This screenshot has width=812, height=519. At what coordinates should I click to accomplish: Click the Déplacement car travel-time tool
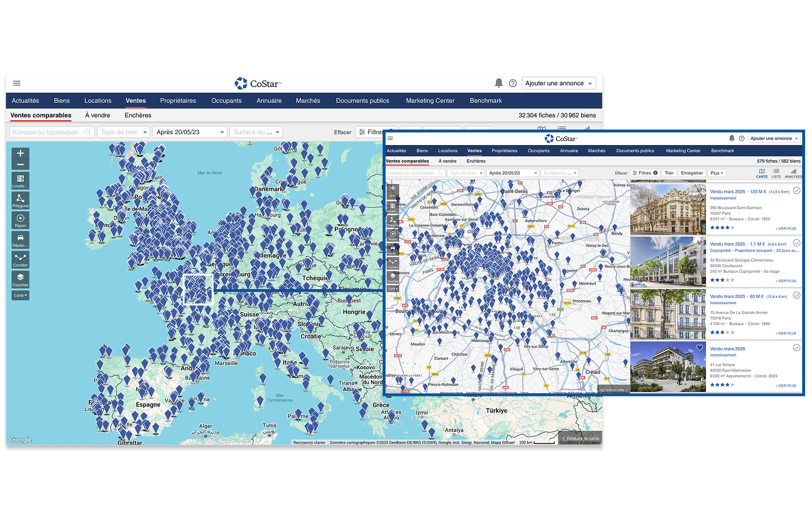pos(20,240)
